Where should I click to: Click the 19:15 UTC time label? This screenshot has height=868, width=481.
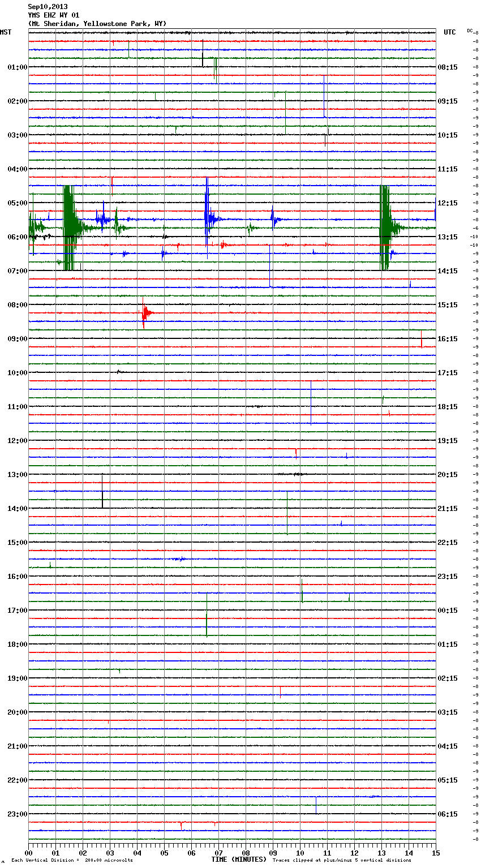[448, 441]
